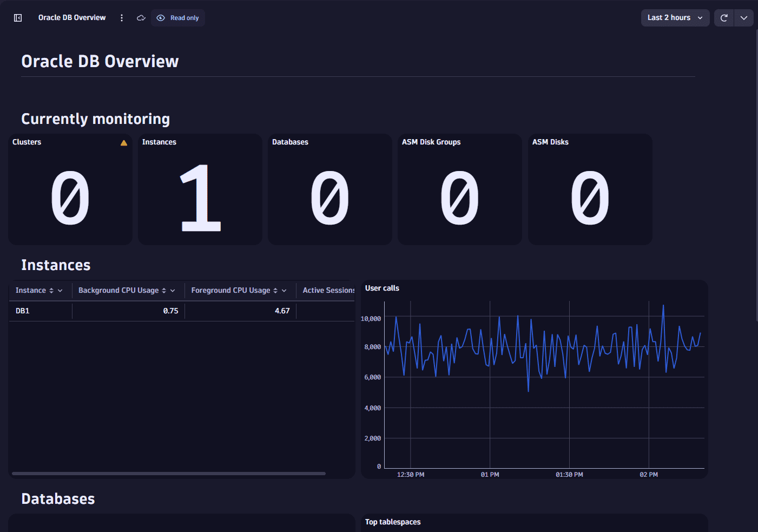Click the Databases section heading

tap(58, 499)
